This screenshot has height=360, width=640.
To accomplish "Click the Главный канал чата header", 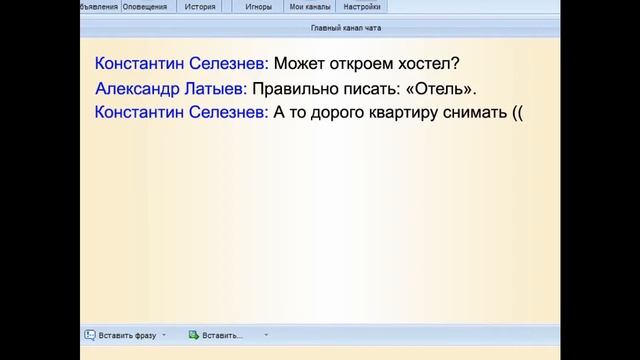I will click(x=346, y=28).
